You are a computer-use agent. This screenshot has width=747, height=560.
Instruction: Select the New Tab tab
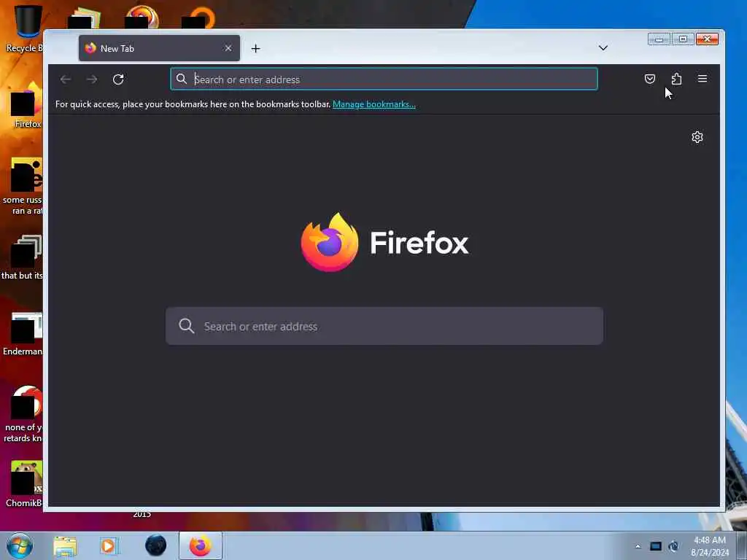pyautogui.click(x=159, y=48)
